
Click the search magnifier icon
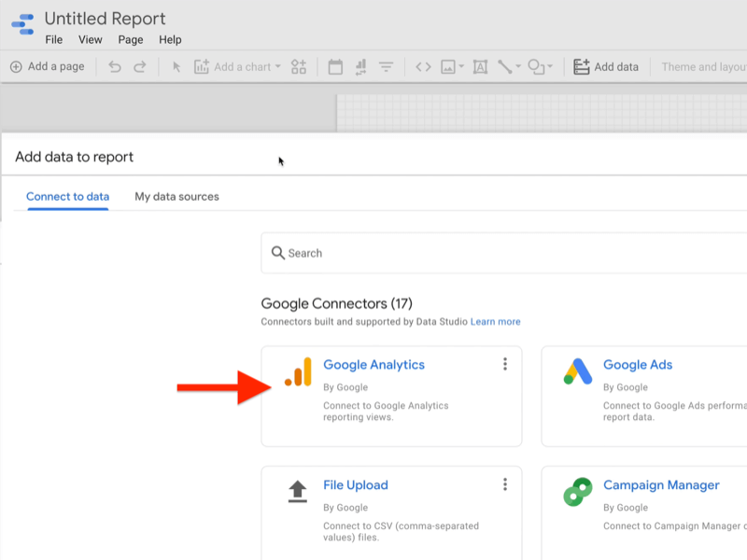[277, 253]
